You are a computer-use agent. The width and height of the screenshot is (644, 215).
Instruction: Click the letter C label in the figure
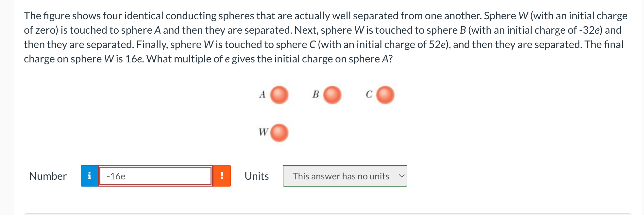click(369, 94)
